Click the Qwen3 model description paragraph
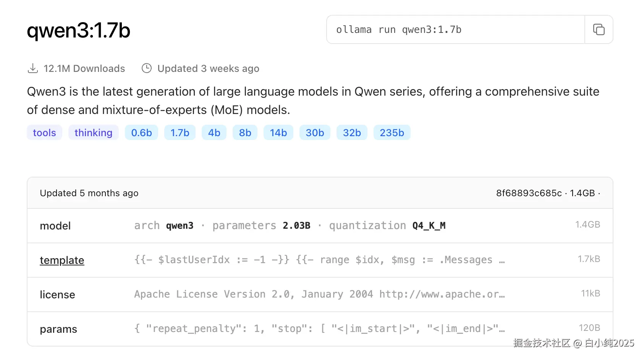The width and height of the screenshot is (644, 358). tap(313, 101)
